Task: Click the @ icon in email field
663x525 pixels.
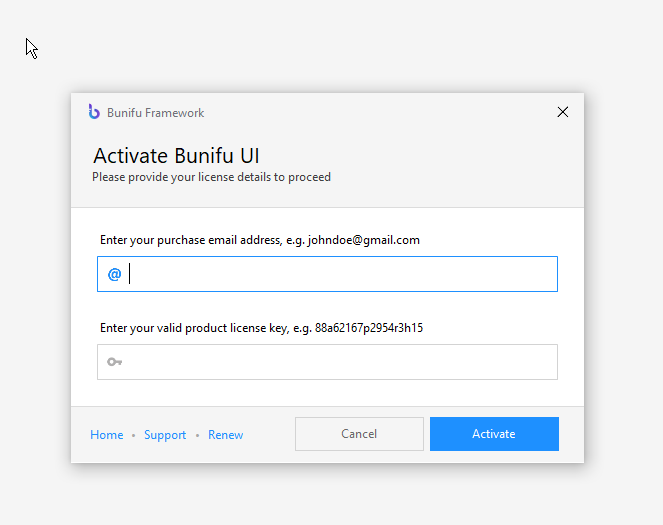Action: click(x=114, y=274)
